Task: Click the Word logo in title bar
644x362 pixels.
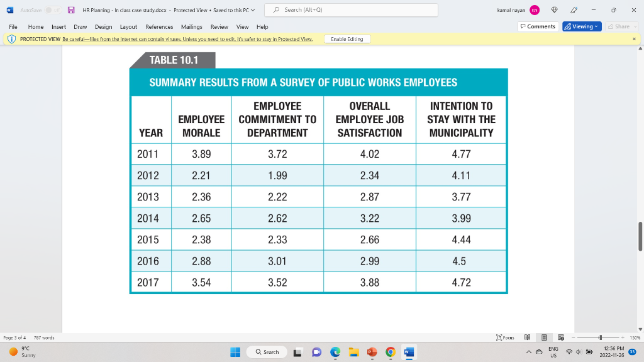Action: (10, 10)
